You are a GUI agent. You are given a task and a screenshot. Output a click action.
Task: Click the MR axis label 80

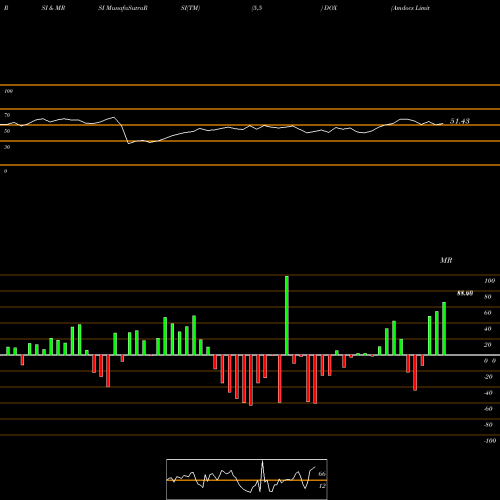pos(488,297)
